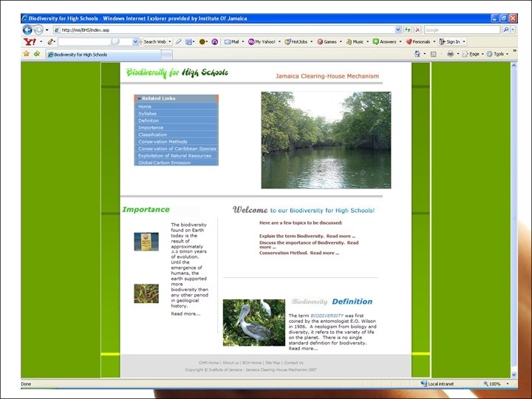The height and width of the screenshot is (399, 532).
Task: Click the purple round icon on the Yahoo toolbar
Action: click(215, 41)
